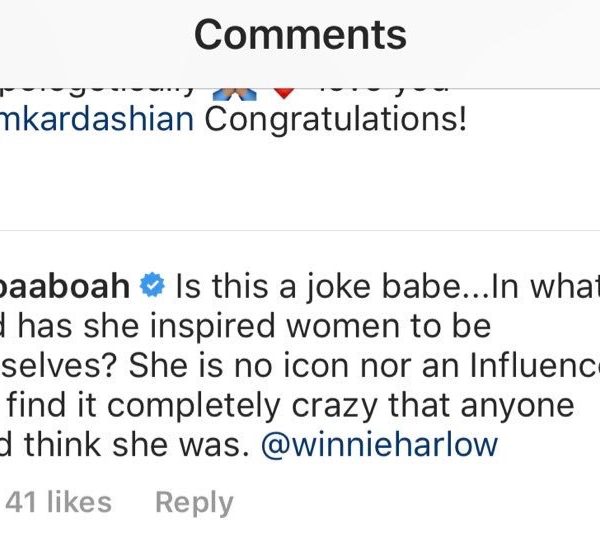Open the aaboah username profile
This screenshot has height=552, width=600.
(x=65, y=286)
